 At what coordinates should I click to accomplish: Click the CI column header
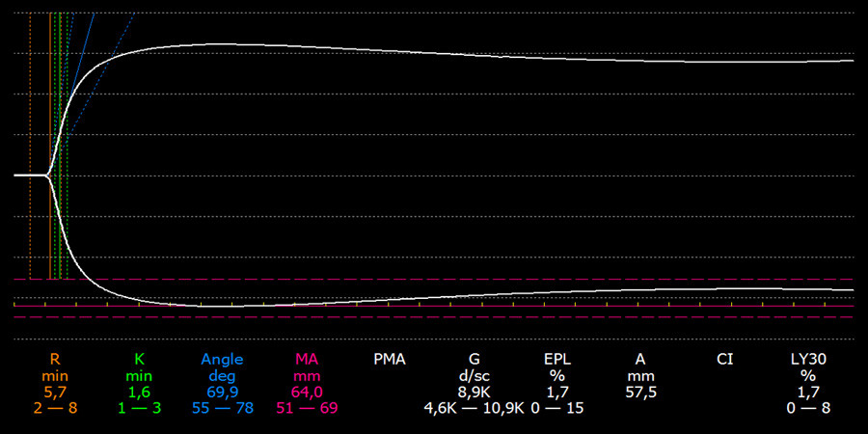(x=724, y=359)
